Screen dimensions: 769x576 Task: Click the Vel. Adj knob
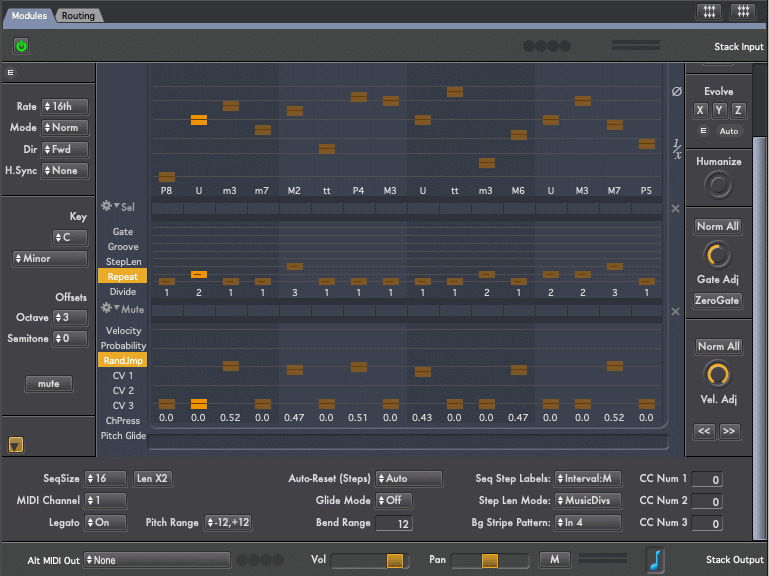[x=718, y=375]
